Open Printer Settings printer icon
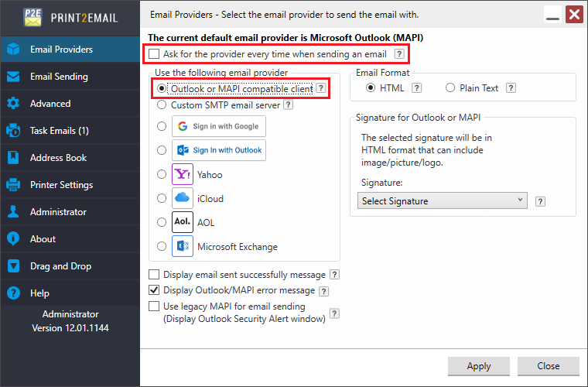588x387 pixels. tap(13, 185)
